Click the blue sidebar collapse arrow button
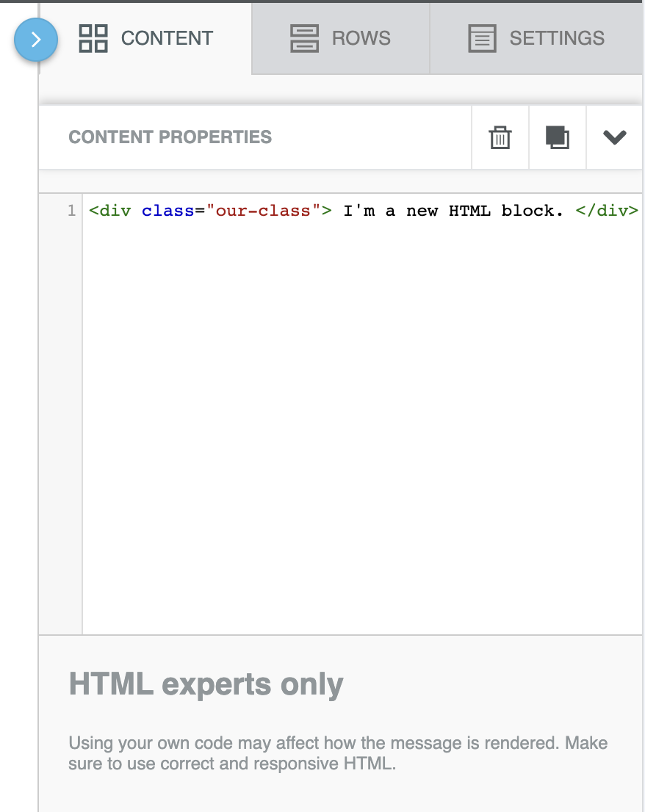 [36, 40]
